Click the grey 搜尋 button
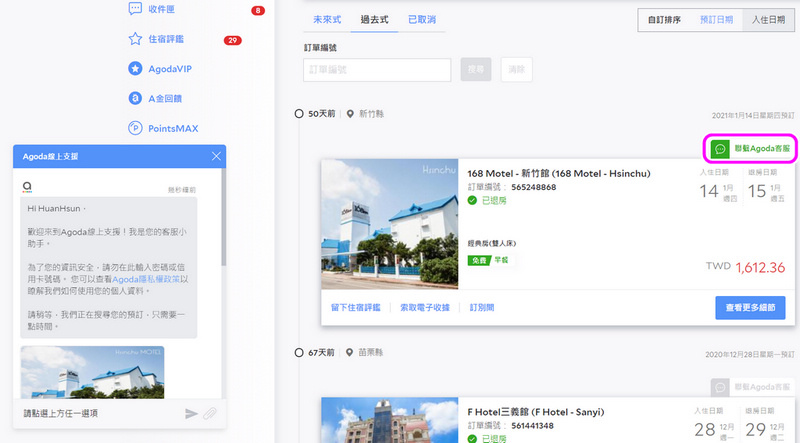This screenshot has width=800, height=443. pos(476,69)
